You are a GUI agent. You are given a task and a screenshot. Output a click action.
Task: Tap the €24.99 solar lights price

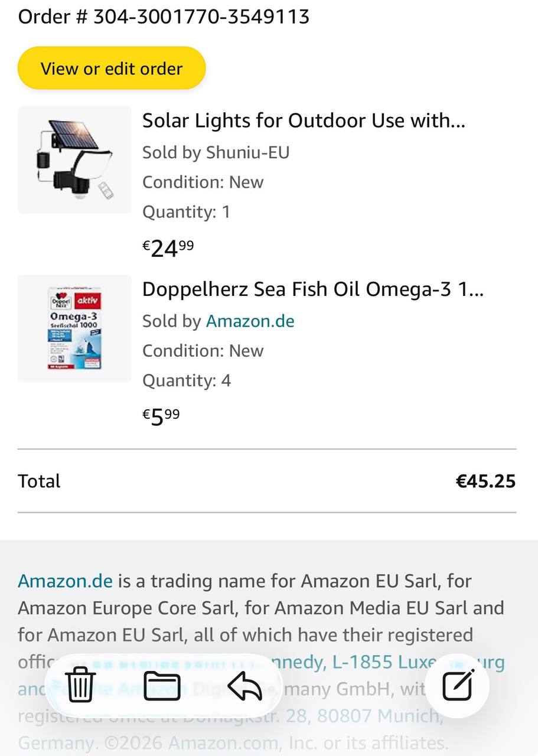point(168,248)
